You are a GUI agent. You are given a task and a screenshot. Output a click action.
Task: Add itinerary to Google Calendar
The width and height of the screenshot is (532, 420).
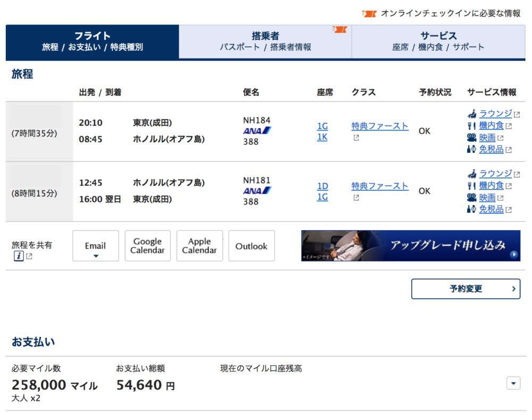147,246
